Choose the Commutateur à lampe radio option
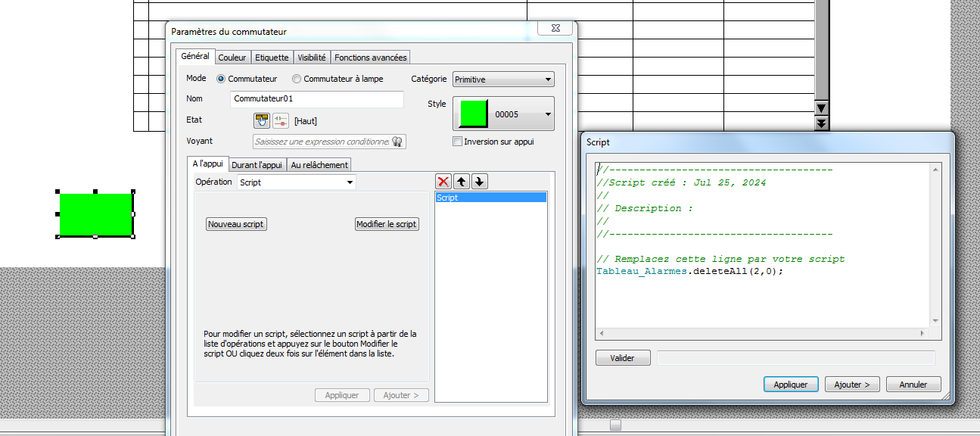980x436 pixels. [297, 79]
